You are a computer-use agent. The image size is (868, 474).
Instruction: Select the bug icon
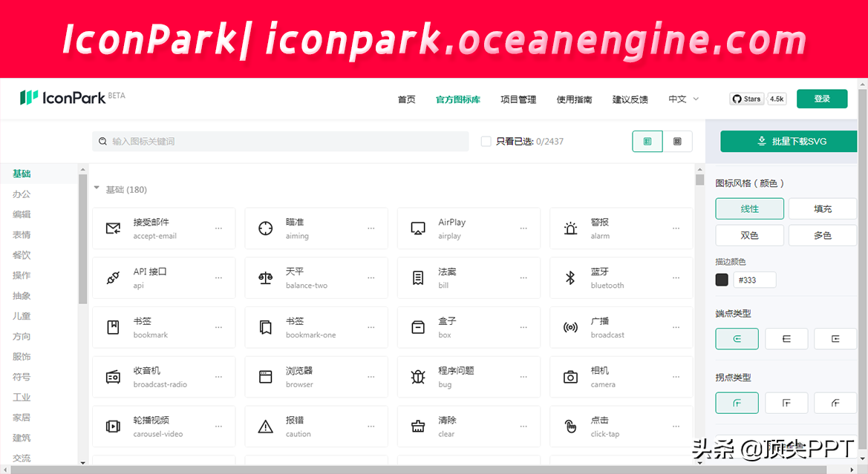pos(418,377)
